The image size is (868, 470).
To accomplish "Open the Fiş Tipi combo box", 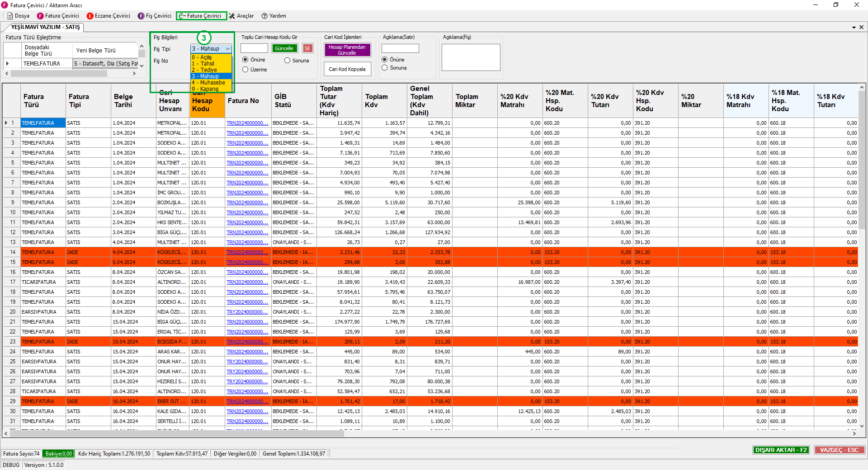I will click(211, 49).
